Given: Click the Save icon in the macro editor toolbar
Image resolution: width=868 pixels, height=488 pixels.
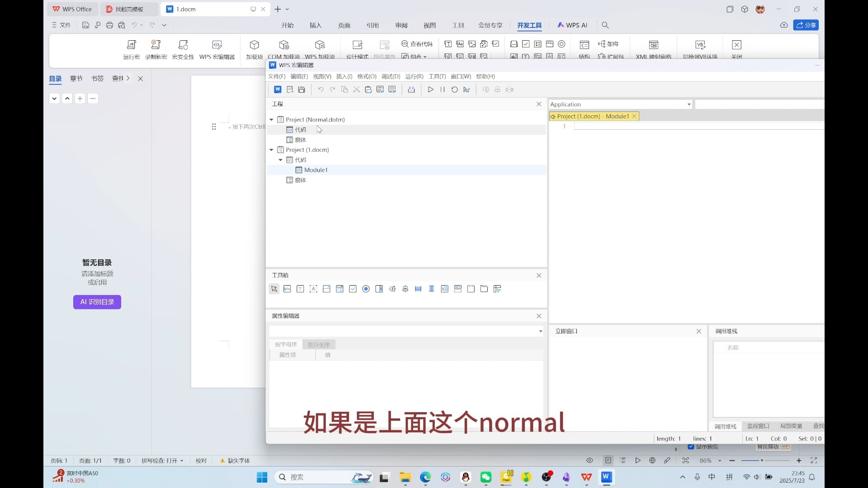Looking at the screenshot, I should 302,89.
